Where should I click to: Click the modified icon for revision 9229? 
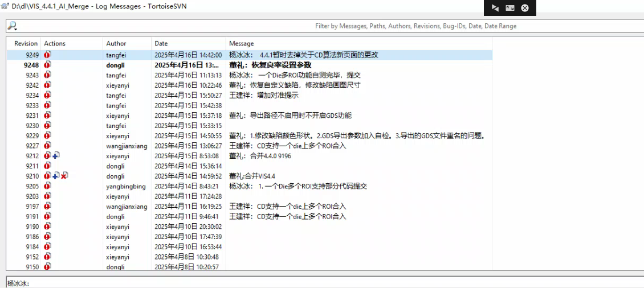click(47, 135)
